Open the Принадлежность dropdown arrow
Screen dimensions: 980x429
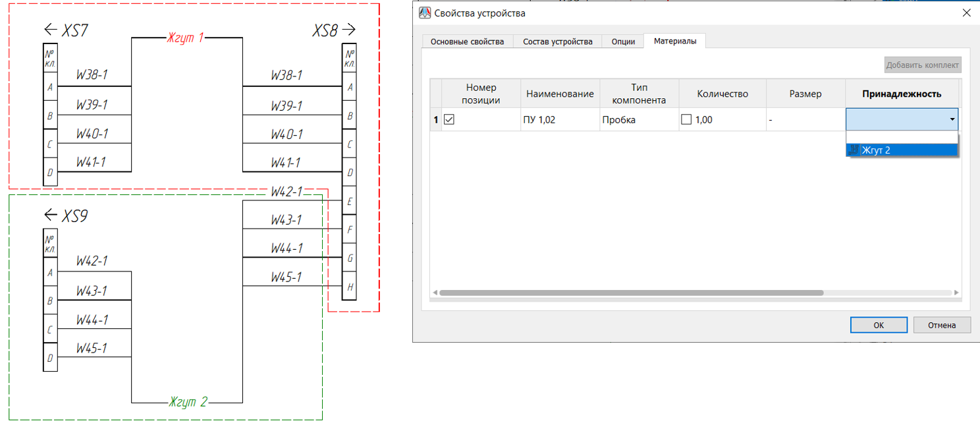tap(952, 120)
